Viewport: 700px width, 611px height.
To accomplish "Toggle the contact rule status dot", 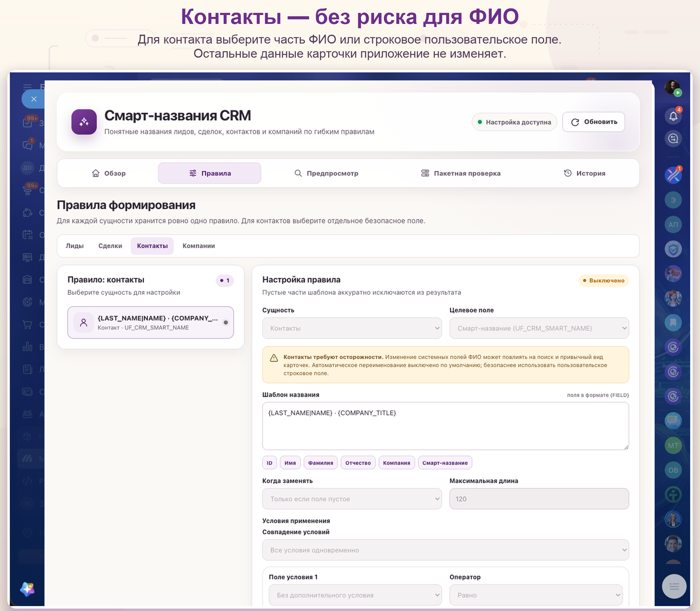I will (x=226, y=323).
